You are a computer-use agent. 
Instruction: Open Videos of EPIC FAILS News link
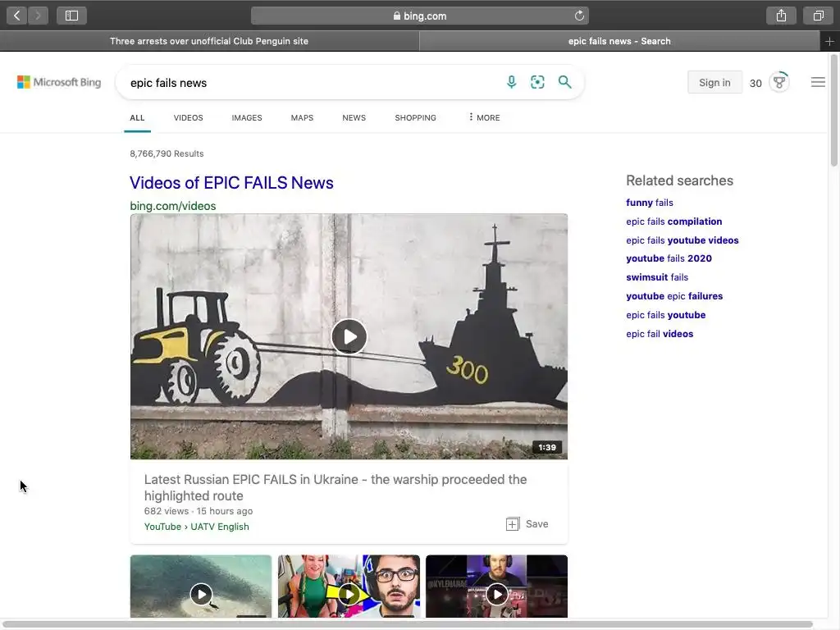tap(231, 183)
